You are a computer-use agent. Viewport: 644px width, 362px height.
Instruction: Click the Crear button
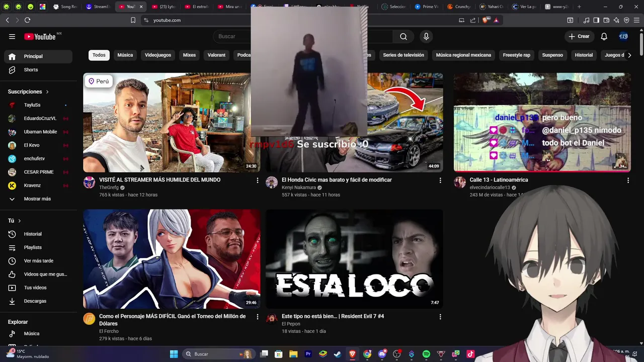click(579, 36)
